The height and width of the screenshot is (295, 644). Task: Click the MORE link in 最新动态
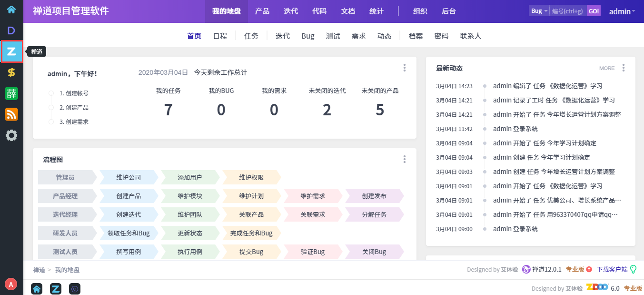point(607,68)
